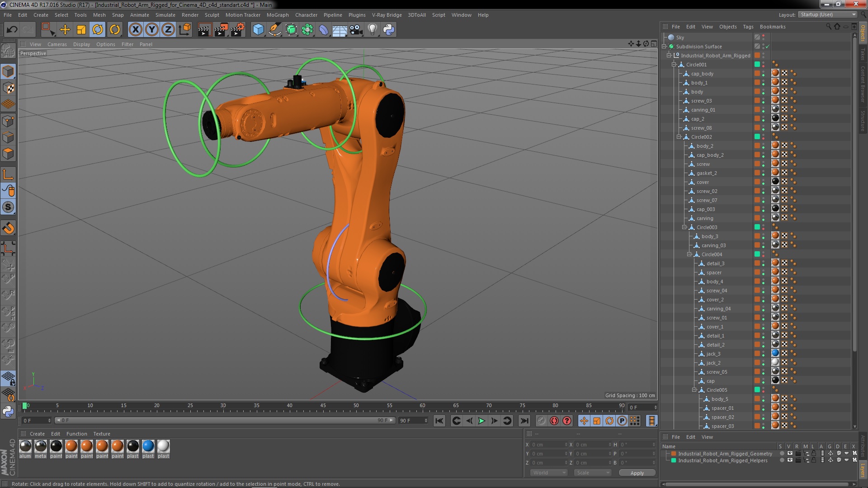Click the Subdivision Surface generator icon
The width and height of the screenshot is (868, 488).
click(x=292, y=30)
